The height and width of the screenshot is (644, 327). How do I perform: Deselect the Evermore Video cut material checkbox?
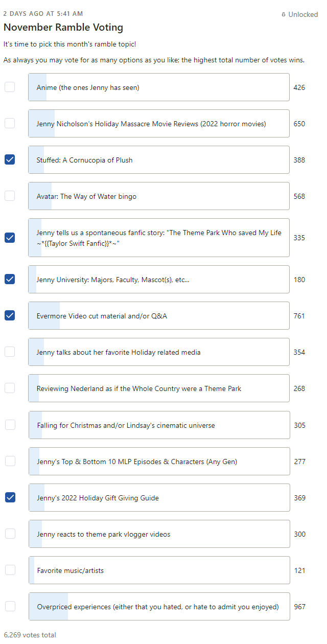click(10, 315)
